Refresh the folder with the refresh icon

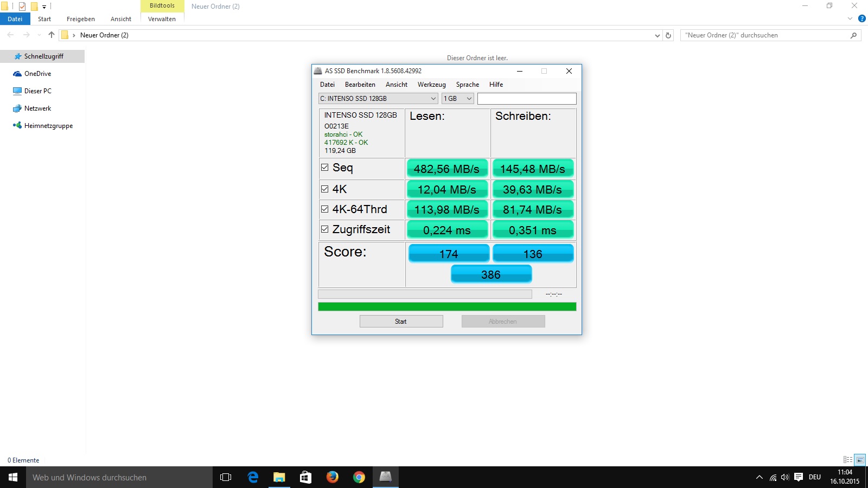click(668, 36)
